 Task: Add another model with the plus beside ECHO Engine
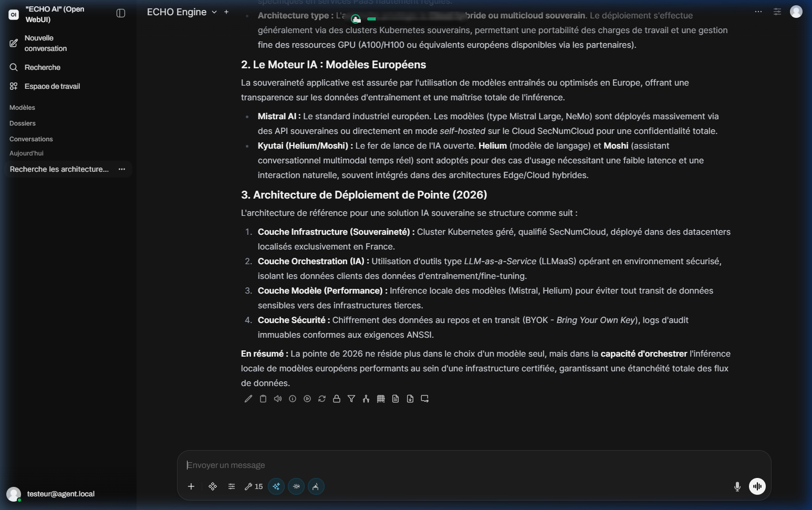226,12
